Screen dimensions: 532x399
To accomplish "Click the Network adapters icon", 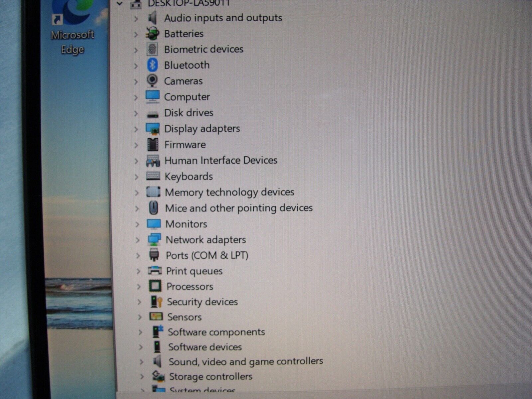I will coord(154,239).
